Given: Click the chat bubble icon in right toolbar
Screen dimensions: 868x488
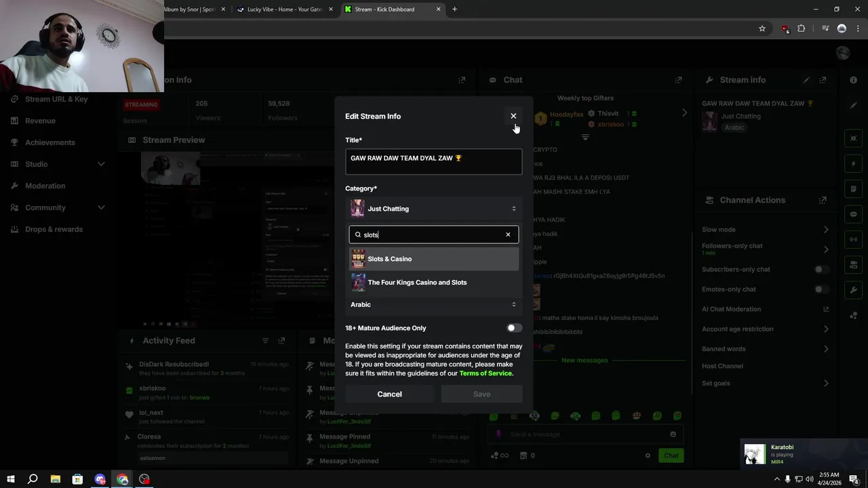Looking at the screenshot, I should point(853,214).
